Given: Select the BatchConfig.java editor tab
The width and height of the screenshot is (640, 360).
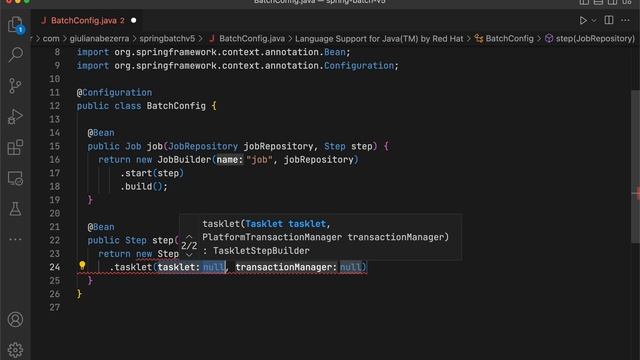Looking at the screenshot, I should click(x=84, y=20).
